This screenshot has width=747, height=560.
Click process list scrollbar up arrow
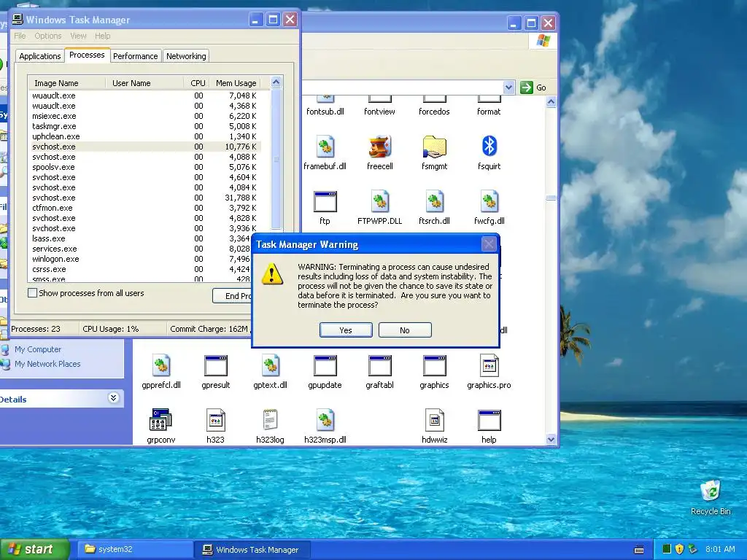coord(276,82)
